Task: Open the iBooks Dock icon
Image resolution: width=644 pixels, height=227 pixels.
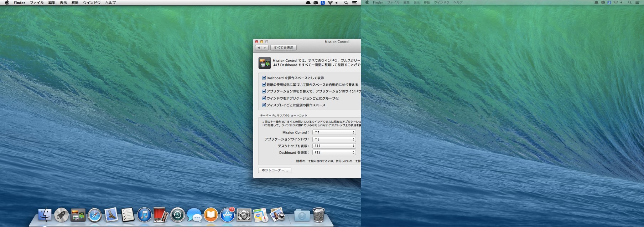Action: [x=211, y=215]
